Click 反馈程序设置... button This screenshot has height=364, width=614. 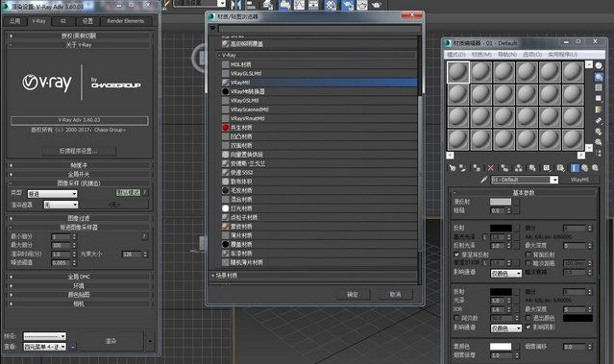pyautogui.click(x=79, y=151)
